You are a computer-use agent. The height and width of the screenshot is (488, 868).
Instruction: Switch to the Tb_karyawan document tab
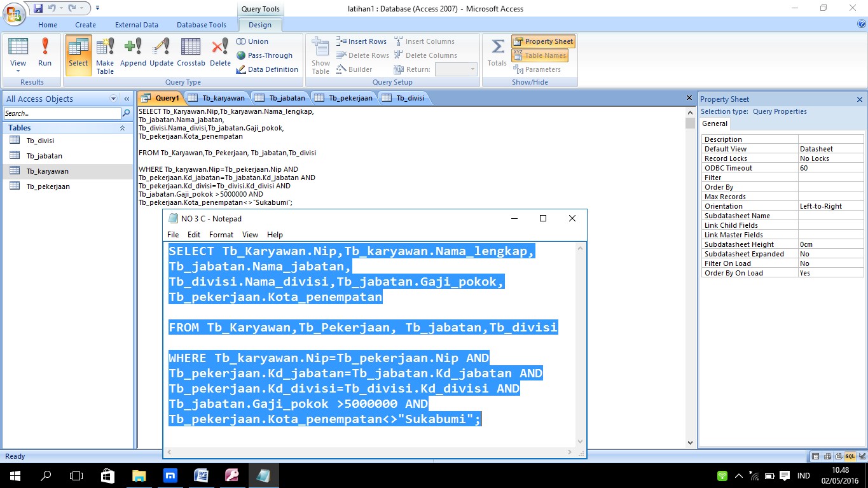click(218, 98)
